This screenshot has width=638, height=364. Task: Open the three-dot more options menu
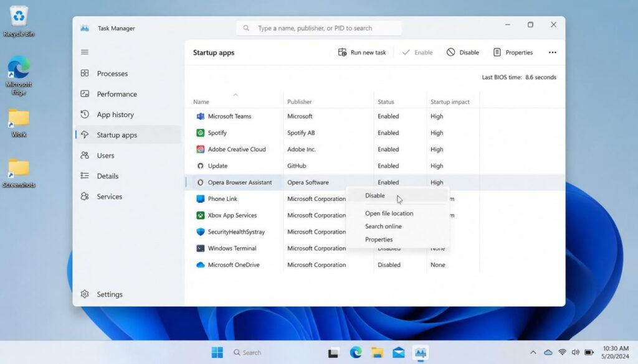552,52
